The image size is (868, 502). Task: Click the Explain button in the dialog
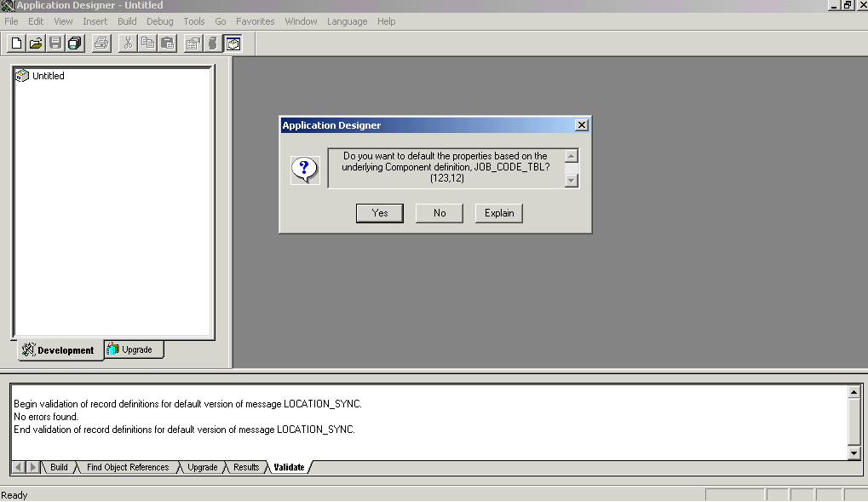[x=498, y=213]
